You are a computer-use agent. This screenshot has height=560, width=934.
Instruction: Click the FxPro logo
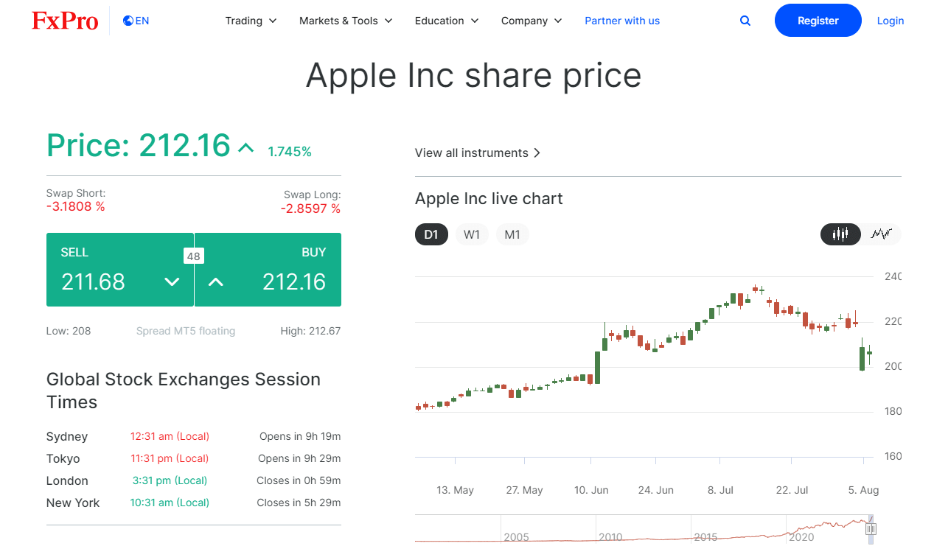pos(65,21)
